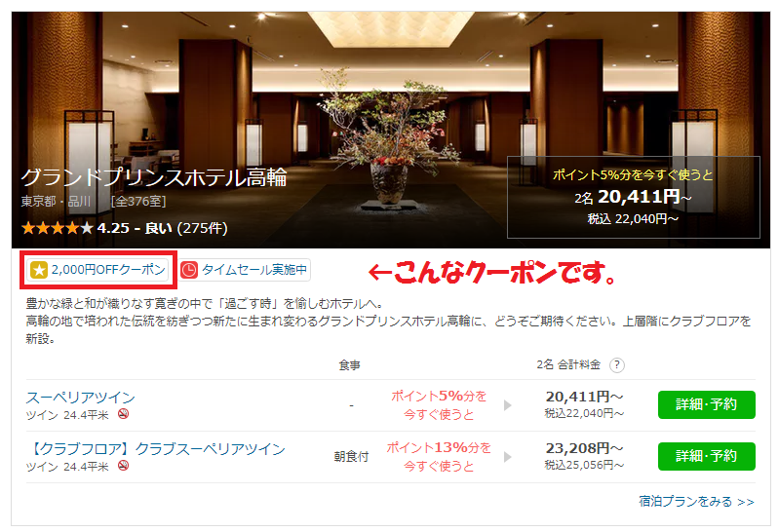Click the 2名 合計料金 column header
Viewport: 779px width, 532px height.
[x=568, y=364]
